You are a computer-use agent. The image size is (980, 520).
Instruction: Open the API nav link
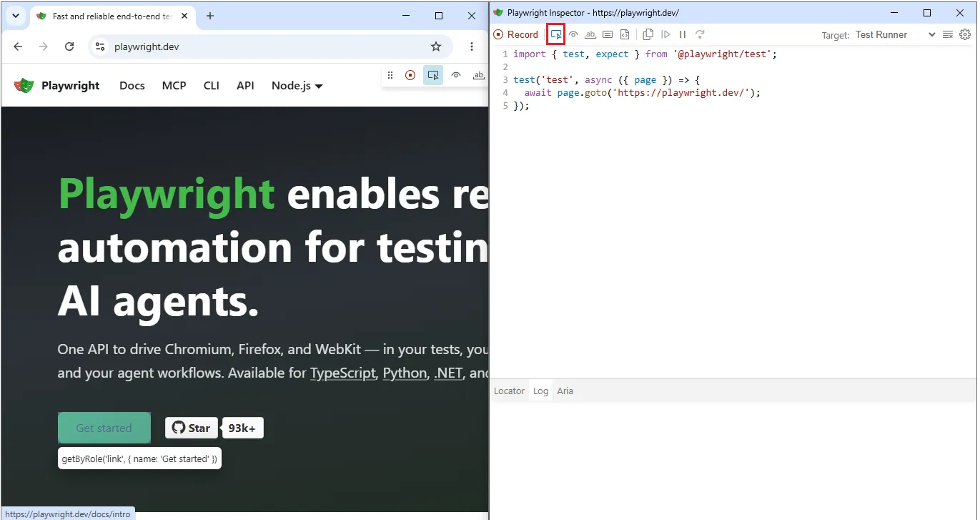tap(245, 86)
